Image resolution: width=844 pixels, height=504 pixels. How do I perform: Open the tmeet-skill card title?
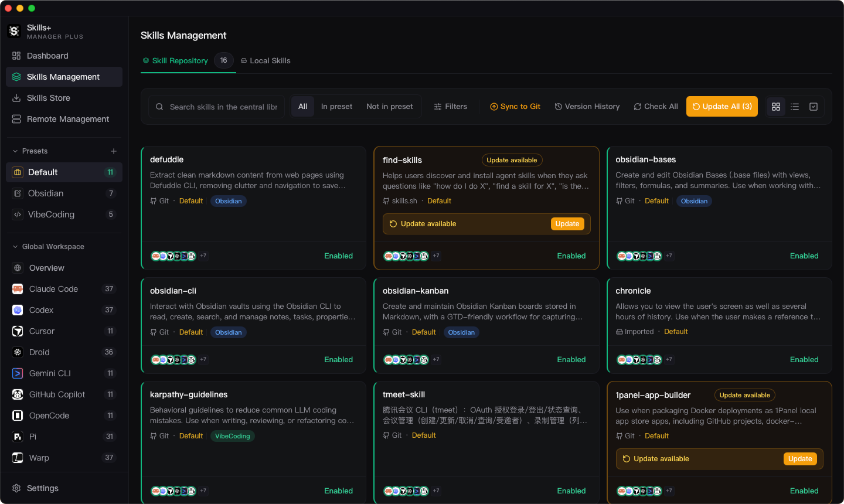pyautogui.click(x=404, y=394)
